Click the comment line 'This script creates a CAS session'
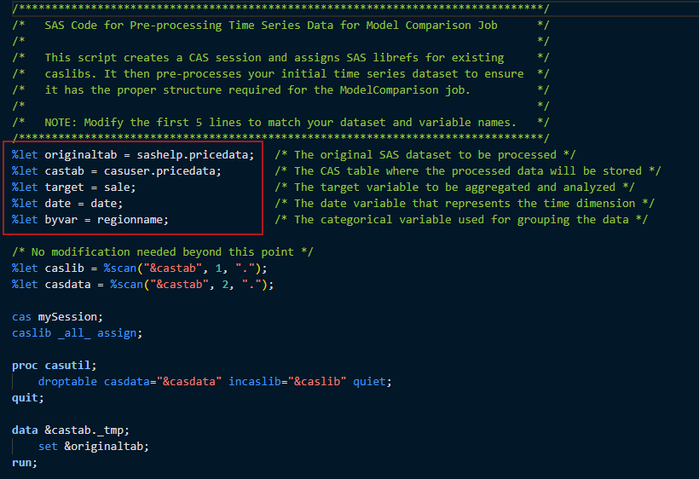The height and width of the screenshot is (479, 699). [274, 58]
